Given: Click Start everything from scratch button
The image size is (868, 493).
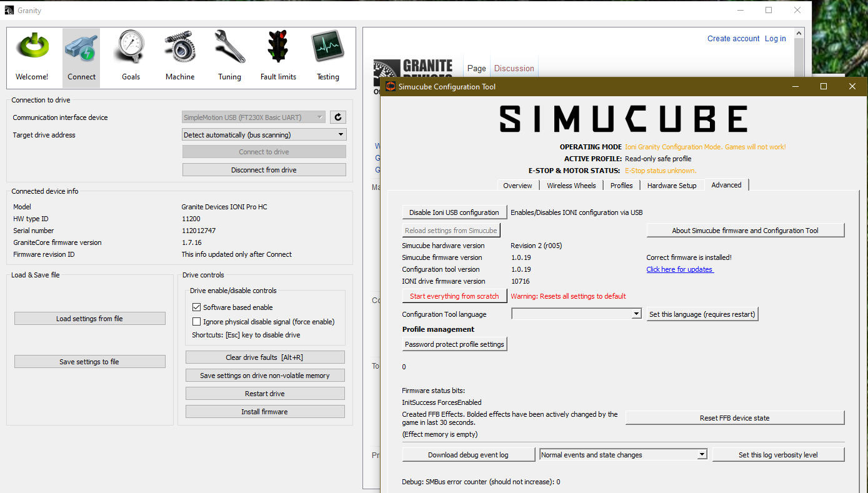Looking at the screenshot, I should click(x=454, y=296).
